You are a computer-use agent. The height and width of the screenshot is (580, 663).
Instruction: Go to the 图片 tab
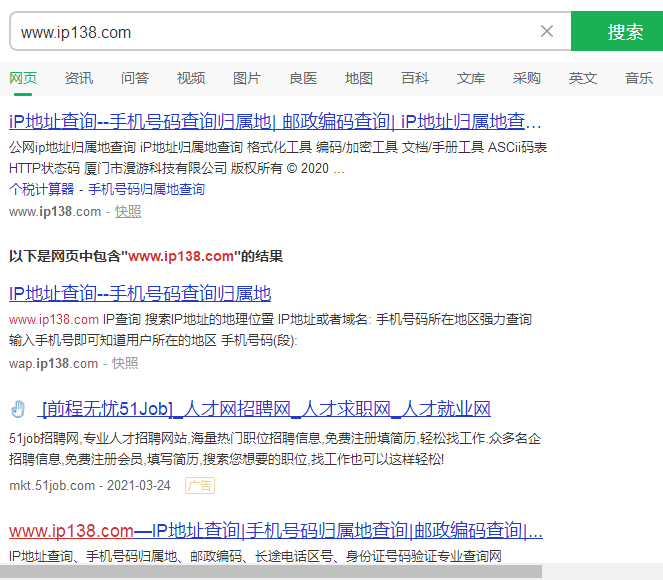click(x=247, y=78)
